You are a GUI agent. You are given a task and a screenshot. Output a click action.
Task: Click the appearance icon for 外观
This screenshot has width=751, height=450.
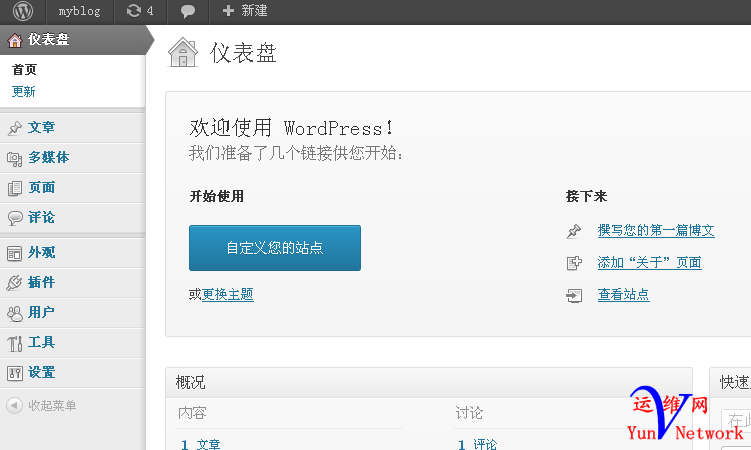tap(14, 253)
